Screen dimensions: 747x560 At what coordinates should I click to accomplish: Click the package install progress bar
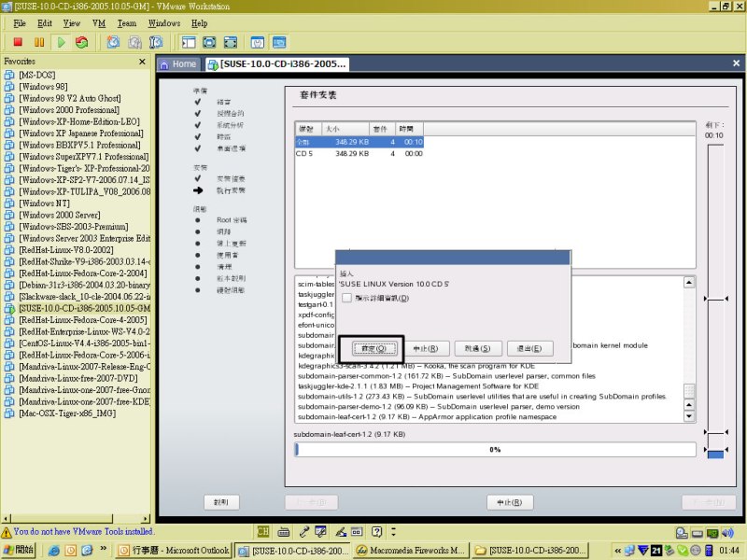[495, 450]
